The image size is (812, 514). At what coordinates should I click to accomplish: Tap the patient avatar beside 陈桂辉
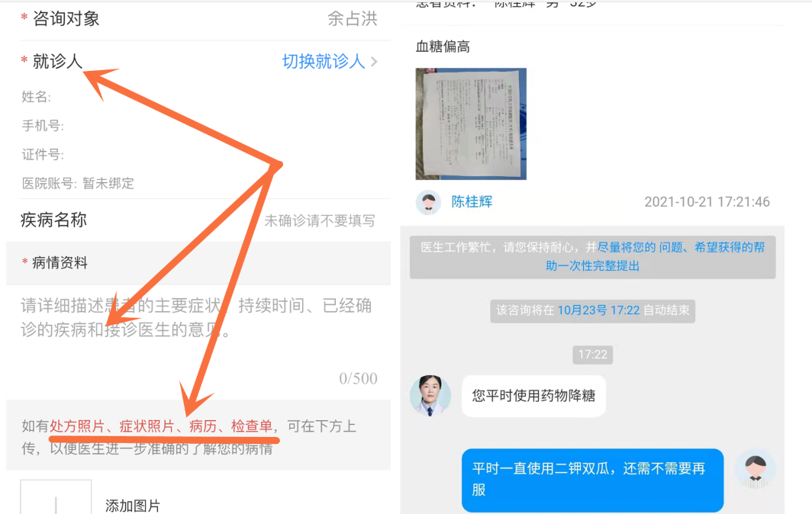pyautogui.click(x=428, y=202)
